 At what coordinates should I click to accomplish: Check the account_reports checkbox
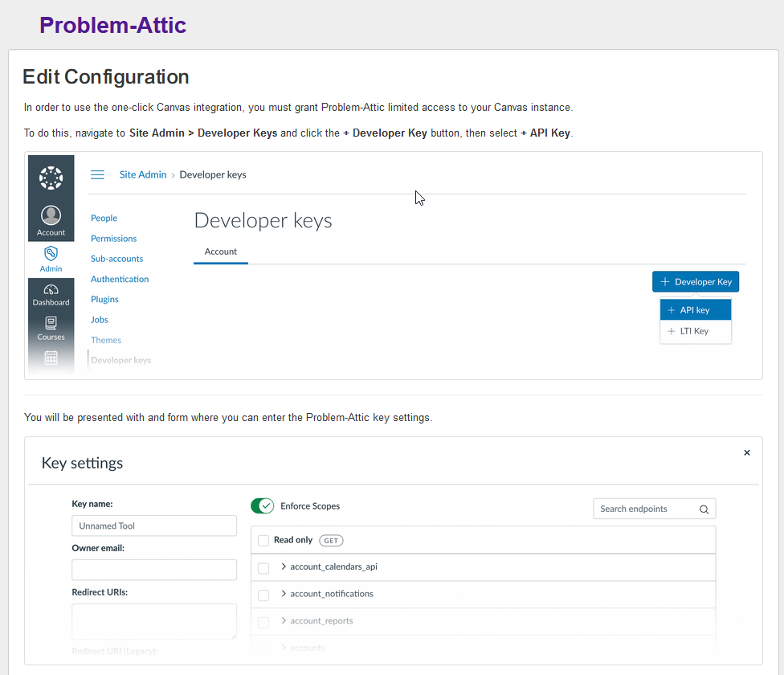click(x=263, y=622)
